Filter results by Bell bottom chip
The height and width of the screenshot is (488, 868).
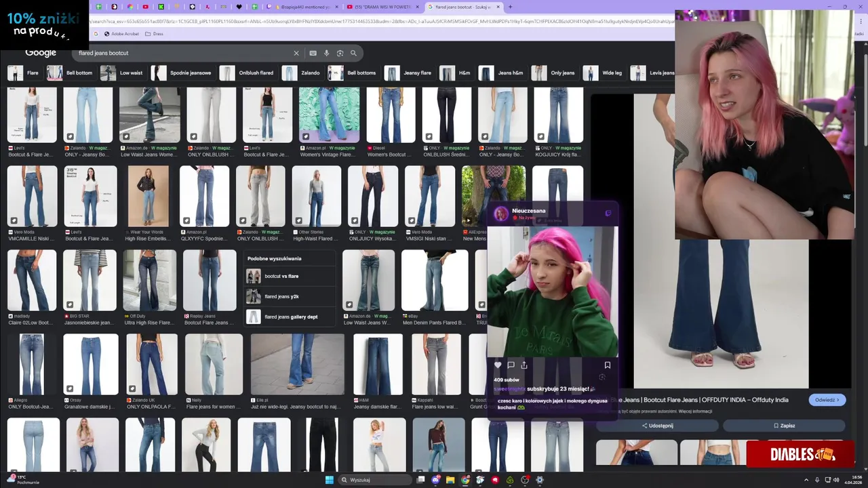coord(71,73)
